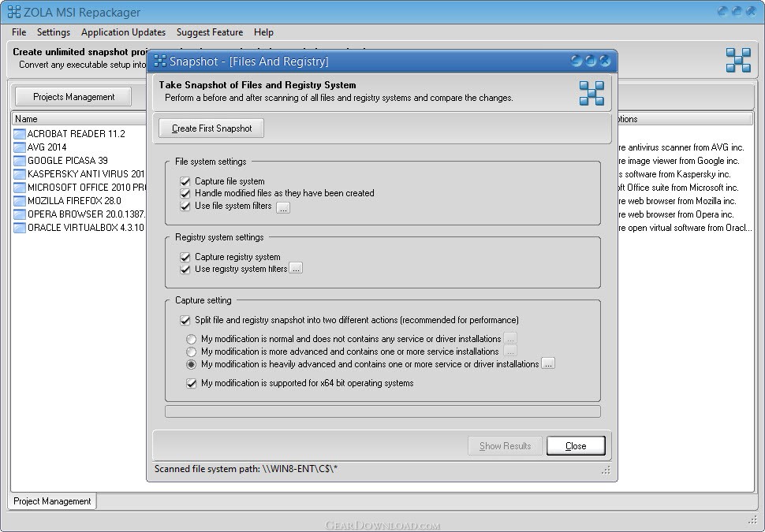Select MOZILLA FIREFOX 28.0 project icon
Image resolution: width=765 pixels, height=532 pixels.
(20, 200)
